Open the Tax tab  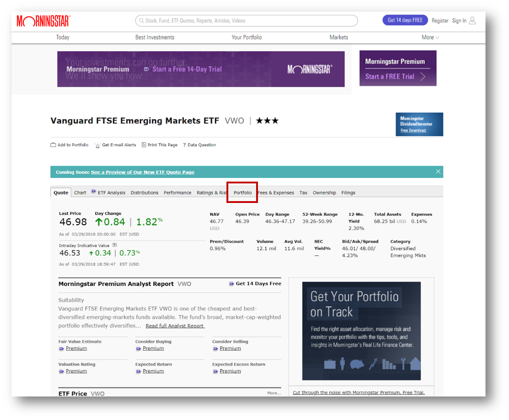(x=303, y=193)
